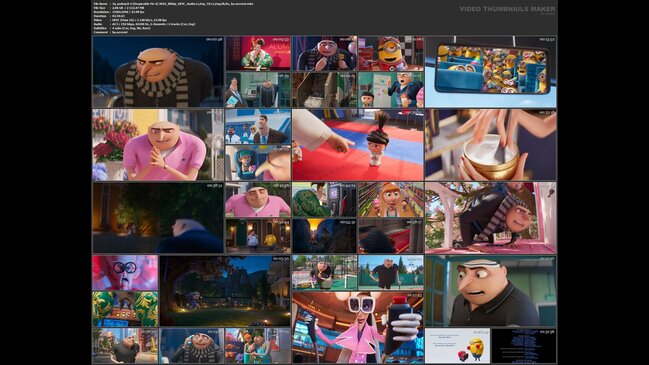Viewport: 649px width, 365px height.
Task: Select thumbnail of green patterned robe at vending machine
Action: pyautogui.click(x=324, y=200)
